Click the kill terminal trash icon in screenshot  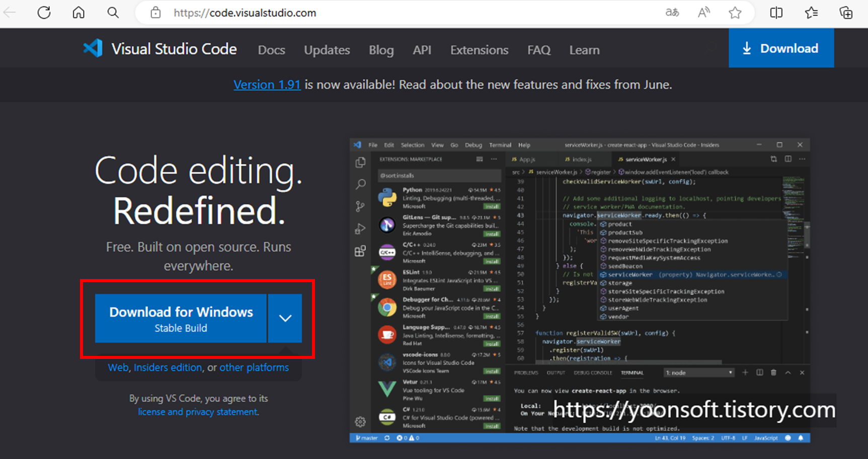point(774,373)
